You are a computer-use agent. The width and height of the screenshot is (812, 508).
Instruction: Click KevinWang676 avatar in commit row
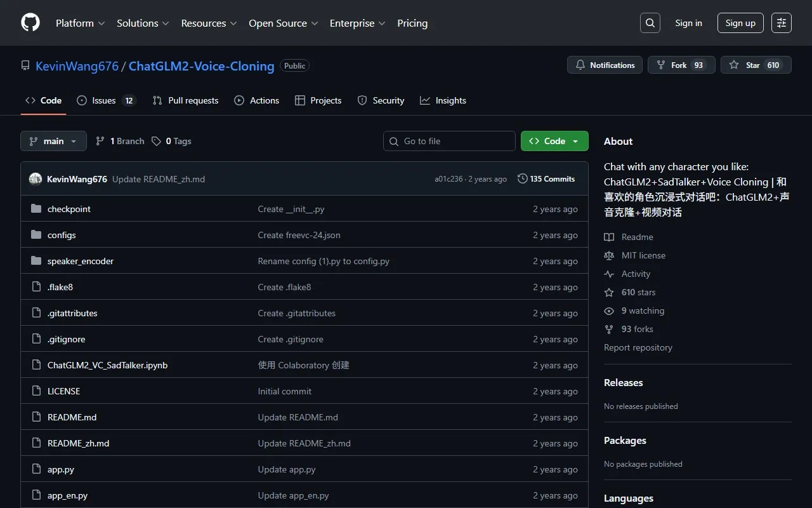[x=36, y=179]
